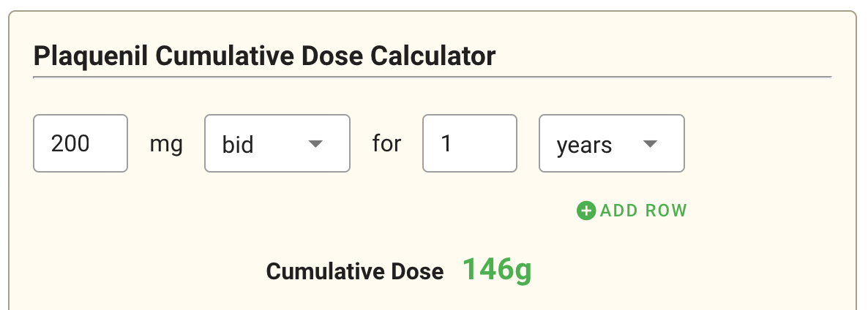
Task: Click the arrow on the bid dropdown
Action: (315, 143)
